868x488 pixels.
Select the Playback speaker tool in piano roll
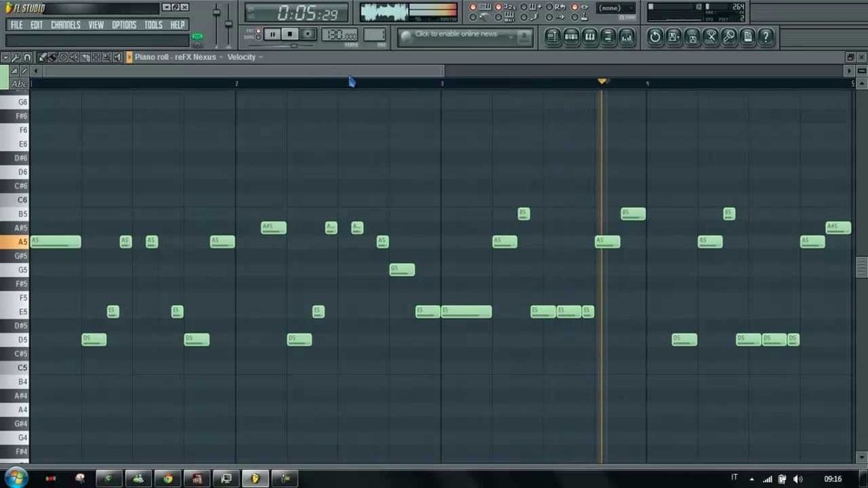(117, 57)
